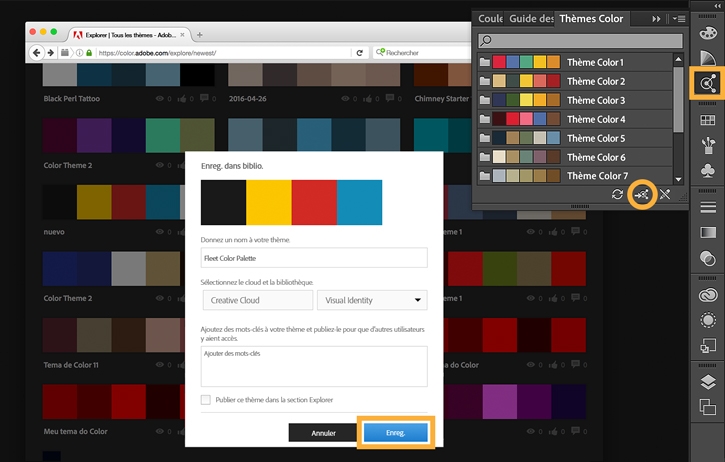The width and height of the screenshot is (725, 462).
Task: Open the Symbols panel club icon
Action: [707, 171]
